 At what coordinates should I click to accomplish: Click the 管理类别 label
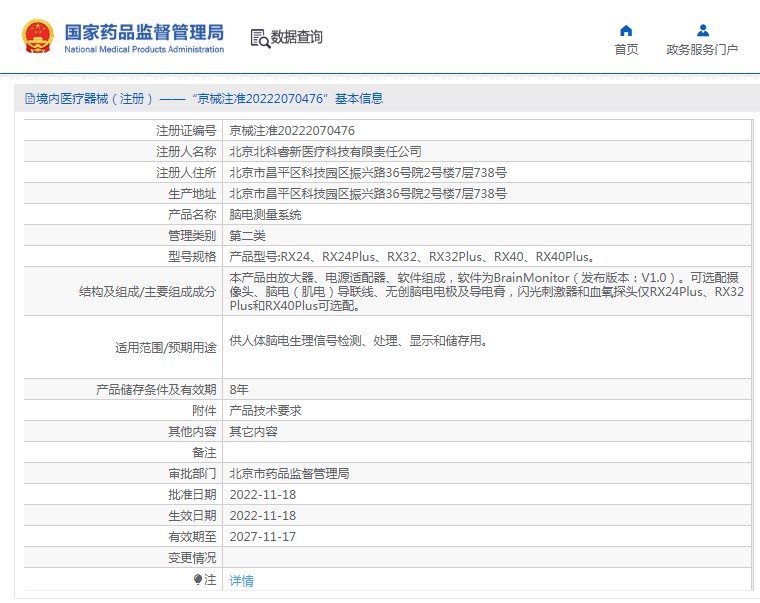click(192, 236)
